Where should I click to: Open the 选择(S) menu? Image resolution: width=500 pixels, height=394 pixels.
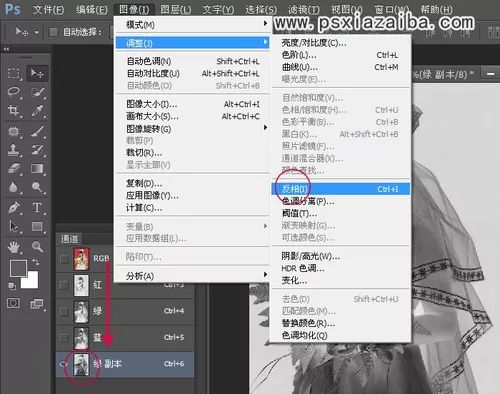tap(261, 10)
